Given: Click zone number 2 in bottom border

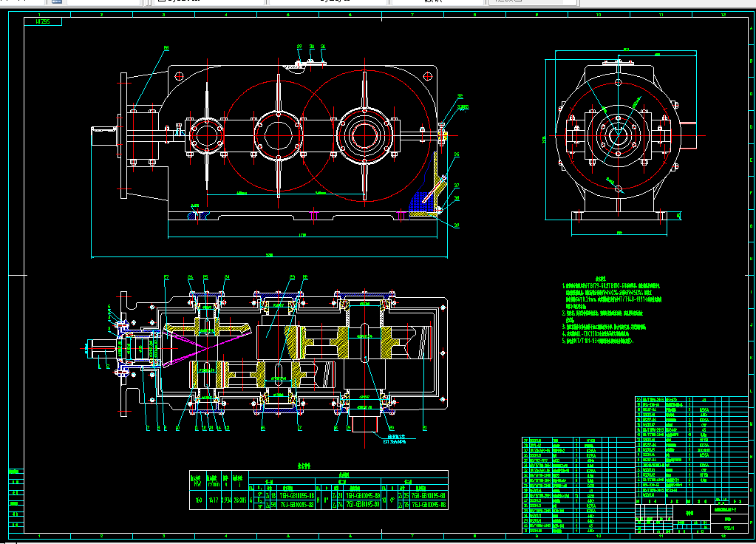Looking at the screenshot, I should (102, 536).
